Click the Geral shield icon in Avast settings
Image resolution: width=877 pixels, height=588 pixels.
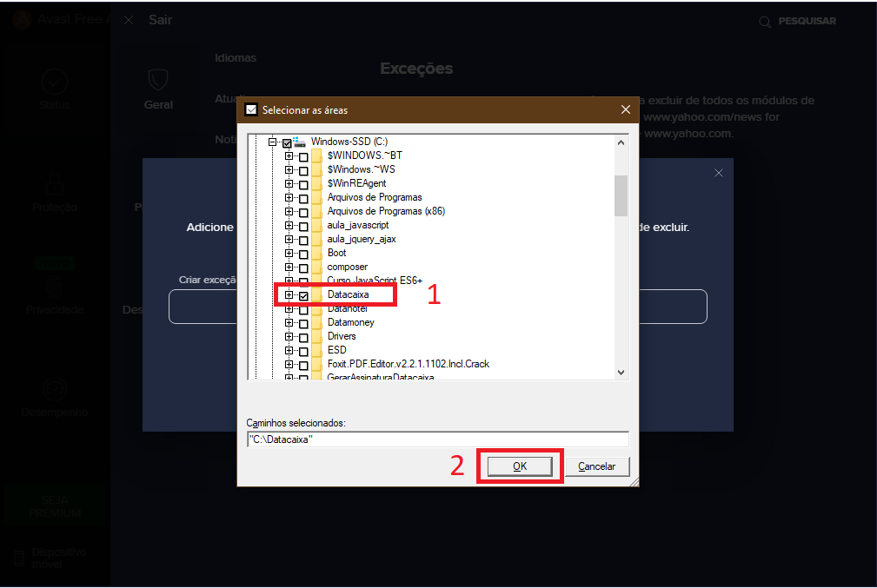coord(158,80)
